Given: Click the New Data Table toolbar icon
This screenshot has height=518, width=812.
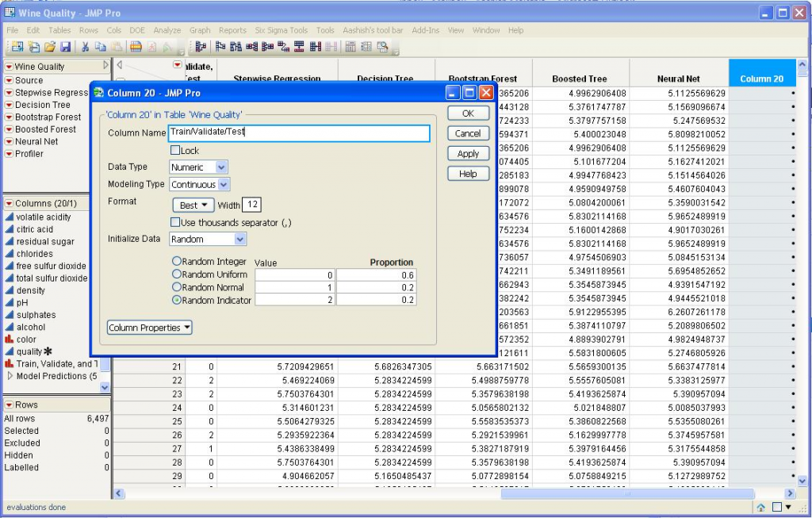Looking at the screenshot, I should [18, 48].
